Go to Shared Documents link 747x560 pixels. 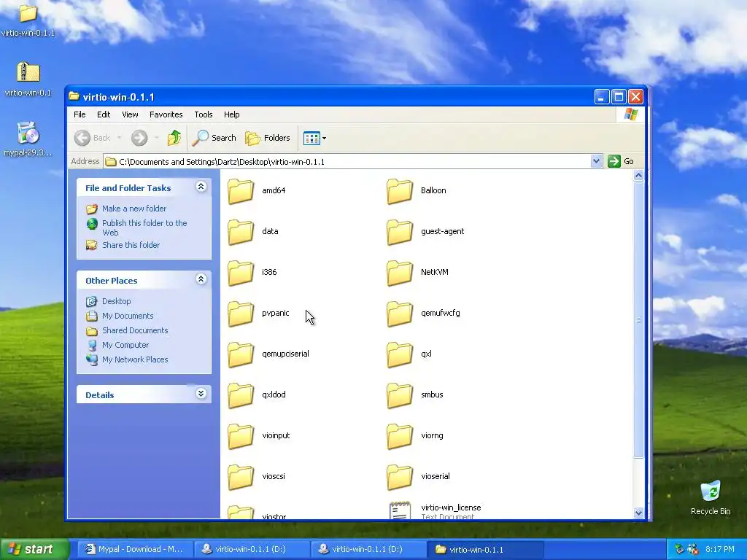tap(135, 330)
